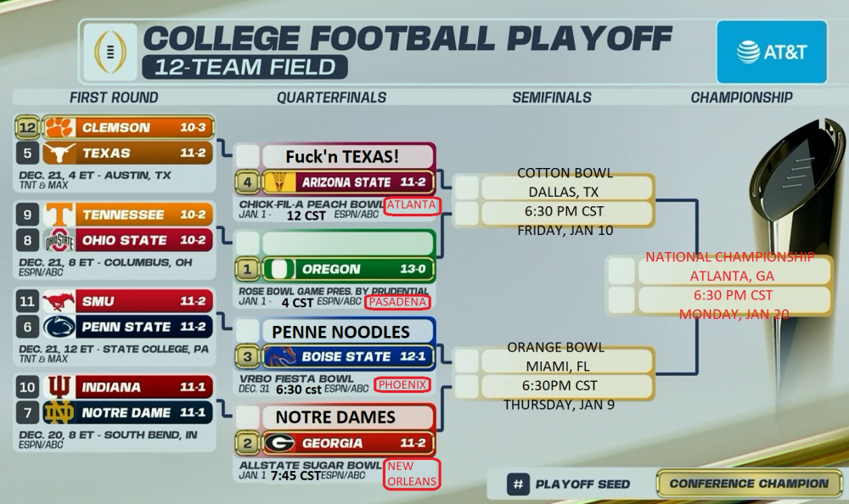Click the red-boxed NEW ORLEANS label
Screen dimensions: 849x504
[413, 473]
